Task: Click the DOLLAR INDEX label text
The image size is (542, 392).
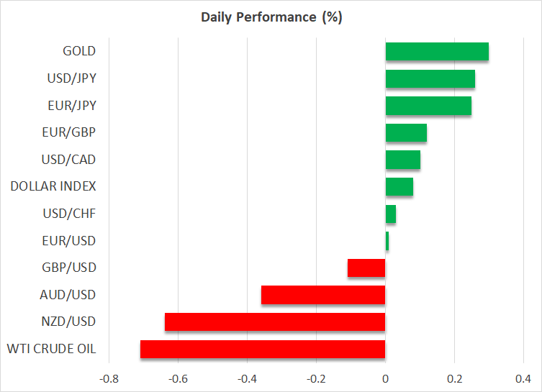Action: (53, 186)
